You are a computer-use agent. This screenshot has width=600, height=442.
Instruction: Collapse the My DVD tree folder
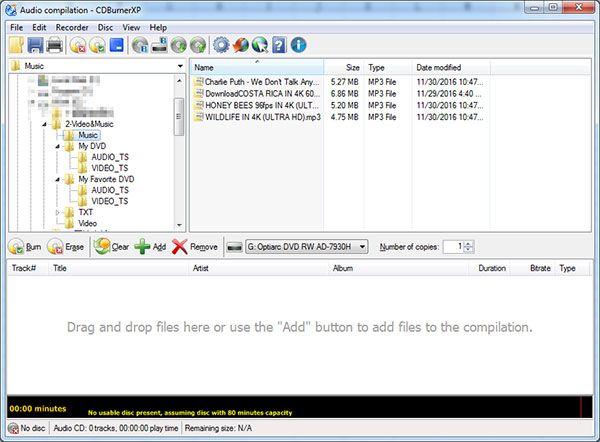point(57,146)
